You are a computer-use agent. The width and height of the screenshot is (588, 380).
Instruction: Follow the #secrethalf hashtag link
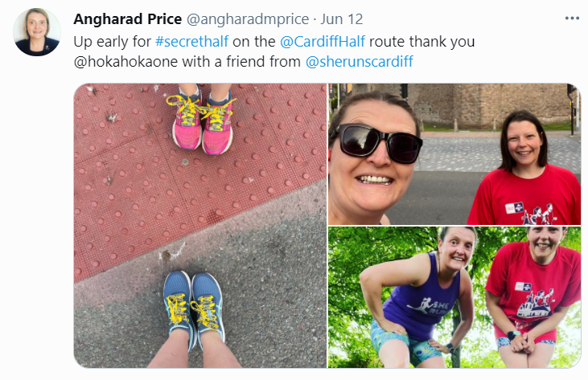pos(191,42)
